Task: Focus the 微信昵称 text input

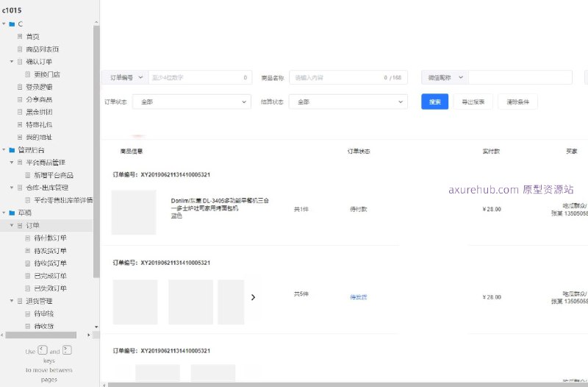Action: (520, 77)
